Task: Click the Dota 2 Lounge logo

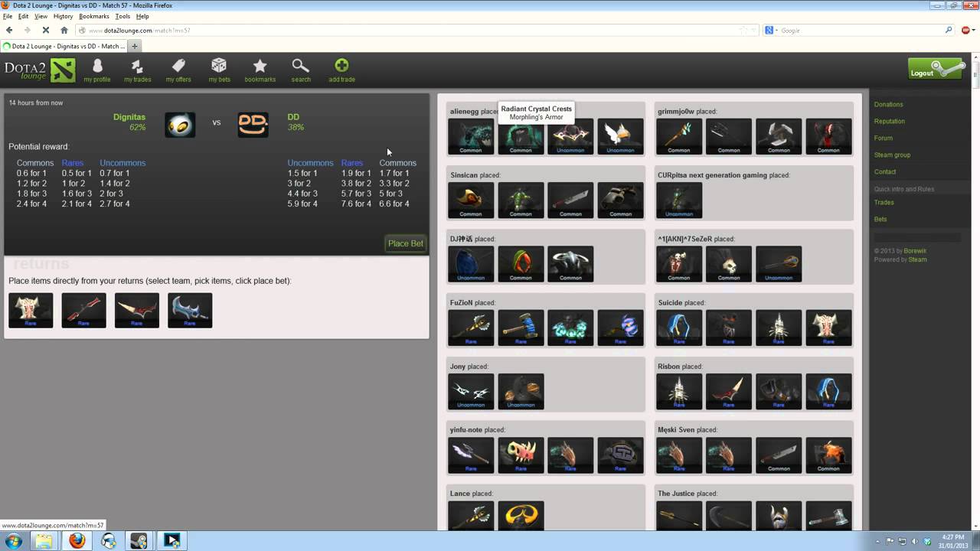Action: (40, 70)
